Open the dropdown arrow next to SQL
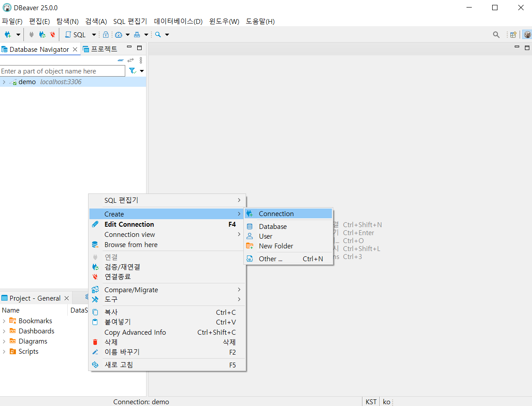 click(x=94, y=35)
